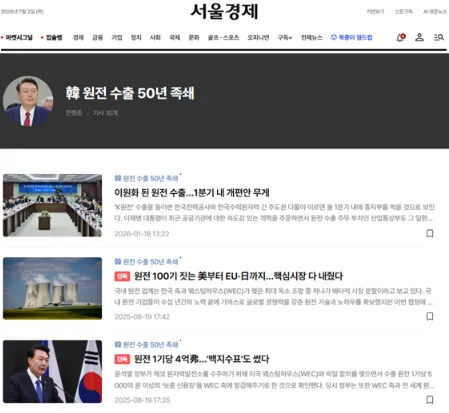
Task: Click summary text under '원전 1기당 4억弗' headline
Action: 274,379
